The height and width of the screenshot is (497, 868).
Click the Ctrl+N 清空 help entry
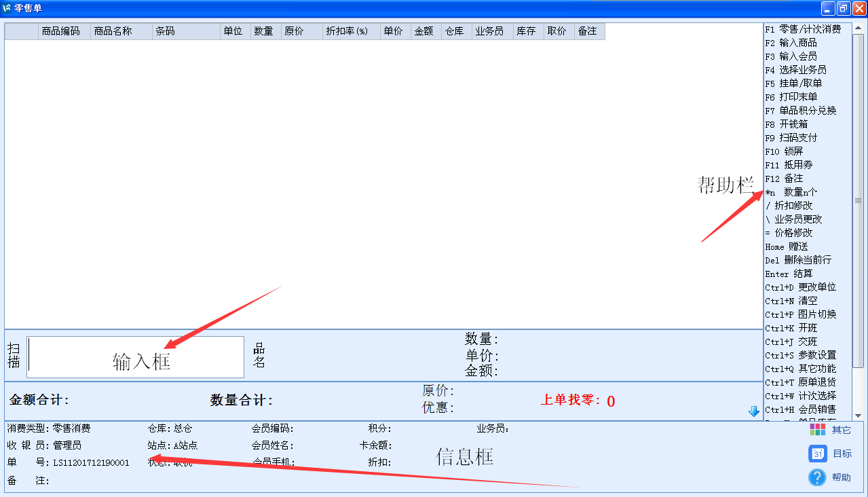(791, 301)
